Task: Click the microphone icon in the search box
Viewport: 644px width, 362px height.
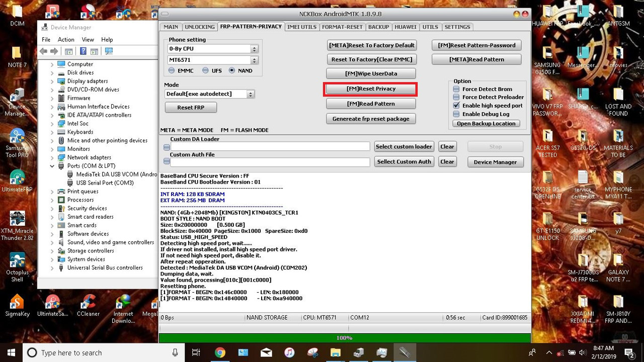Action: pyautogui.click(x=175, y=352)
